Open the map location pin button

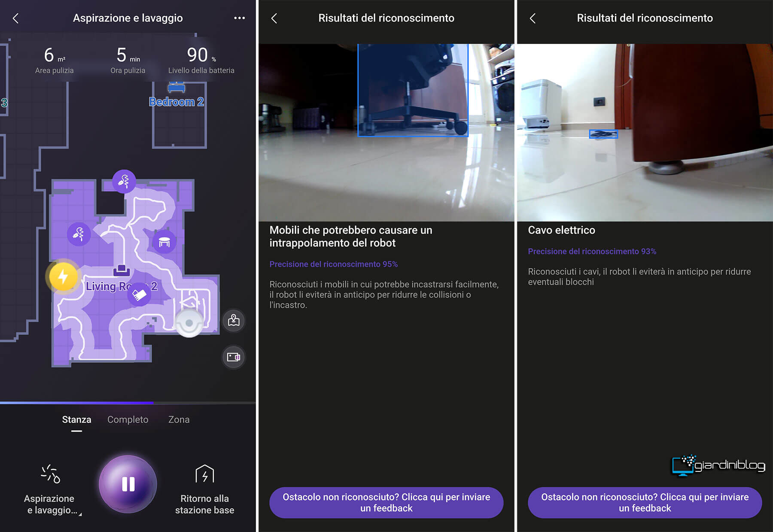[x=234, y=320]
